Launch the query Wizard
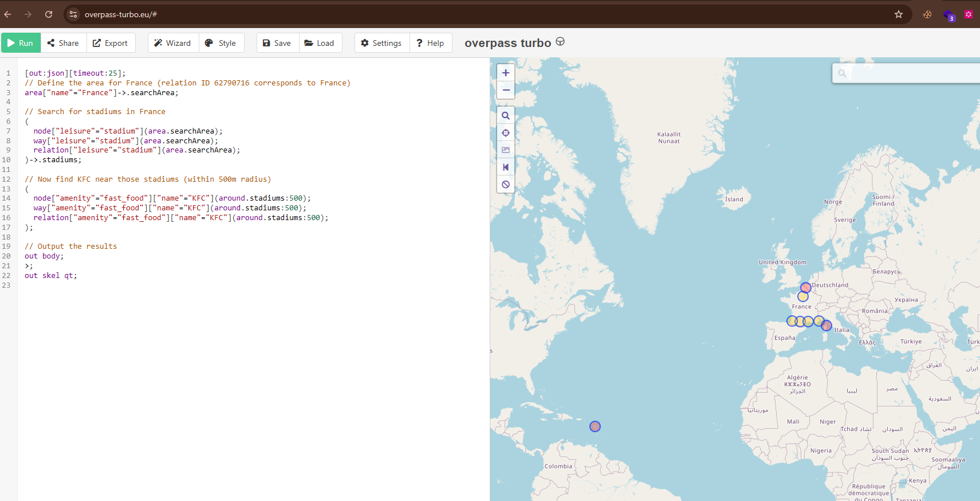Image resolution: width=980 pixels, height=501 pixels. pyautogui.click(x=173, y=43)
